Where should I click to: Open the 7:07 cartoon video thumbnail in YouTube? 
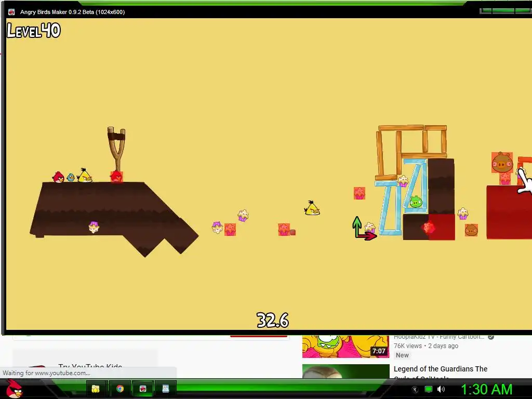click(x=345, y=346)
